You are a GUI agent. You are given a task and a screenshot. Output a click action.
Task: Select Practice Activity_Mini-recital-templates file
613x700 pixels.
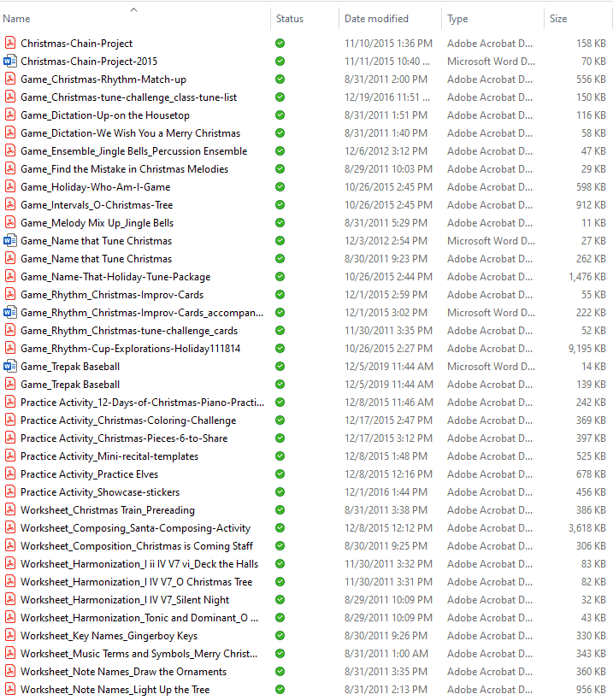pos(109,456)
